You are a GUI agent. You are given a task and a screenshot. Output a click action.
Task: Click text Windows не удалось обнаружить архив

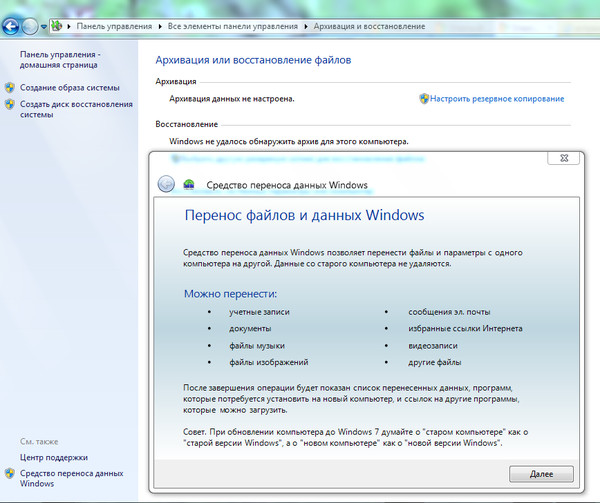(289, 142)
